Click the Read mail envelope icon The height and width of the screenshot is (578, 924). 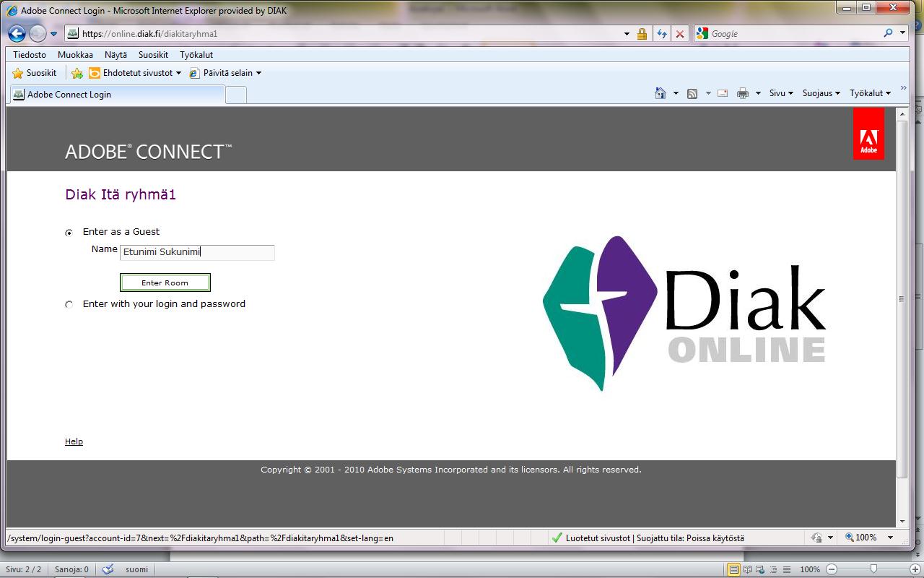(x=723, y=93)
